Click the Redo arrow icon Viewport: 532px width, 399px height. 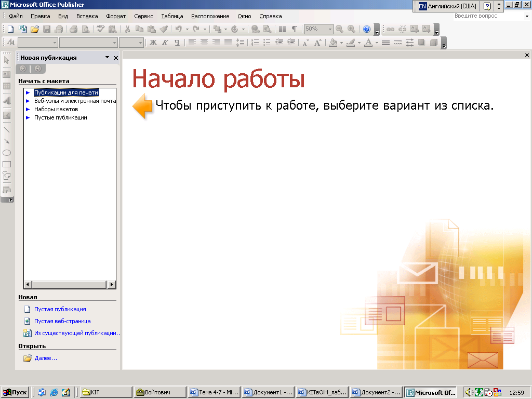pos(196,29)
